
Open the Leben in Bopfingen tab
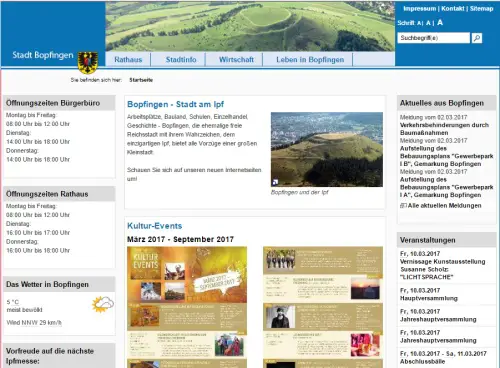coord(310,60)
